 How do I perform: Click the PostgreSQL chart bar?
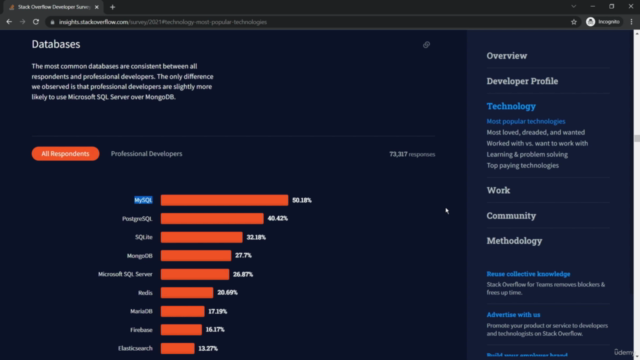coord(212,218)
